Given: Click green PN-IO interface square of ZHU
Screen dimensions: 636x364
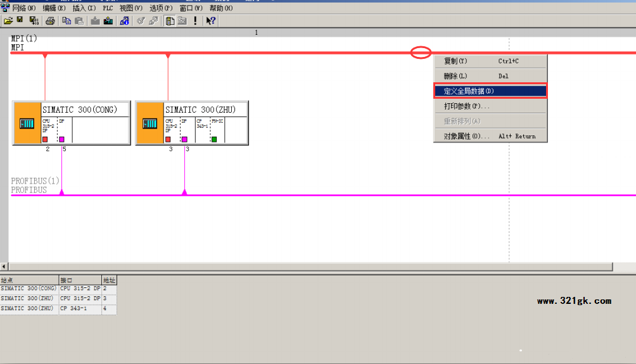Looking at the screenshot, I should click(214, 139).
